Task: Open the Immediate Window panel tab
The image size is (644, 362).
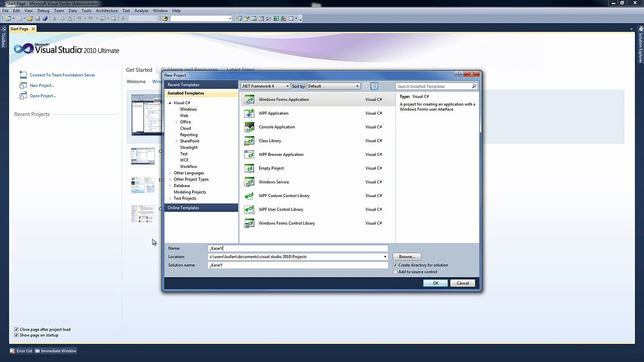Action: [x=55, y=351]
